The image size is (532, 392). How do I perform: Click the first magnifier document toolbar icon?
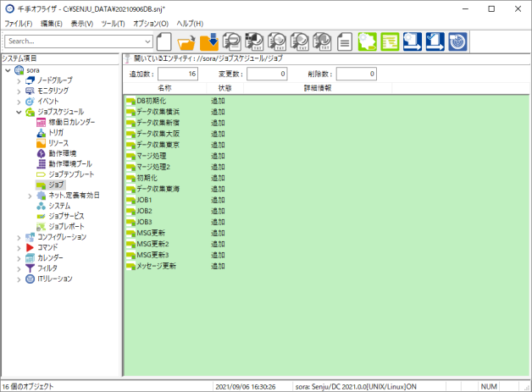coord(232,41)
